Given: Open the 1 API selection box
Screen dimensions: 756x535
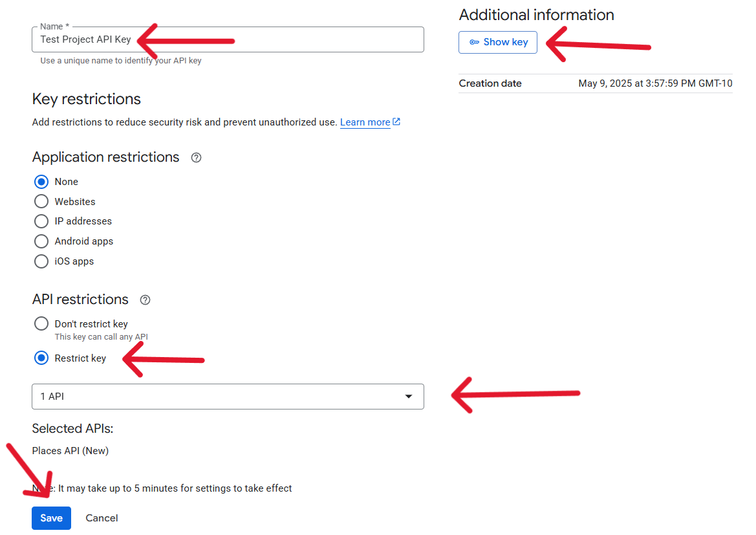Looking at the screenshot, I should [220, 397].
